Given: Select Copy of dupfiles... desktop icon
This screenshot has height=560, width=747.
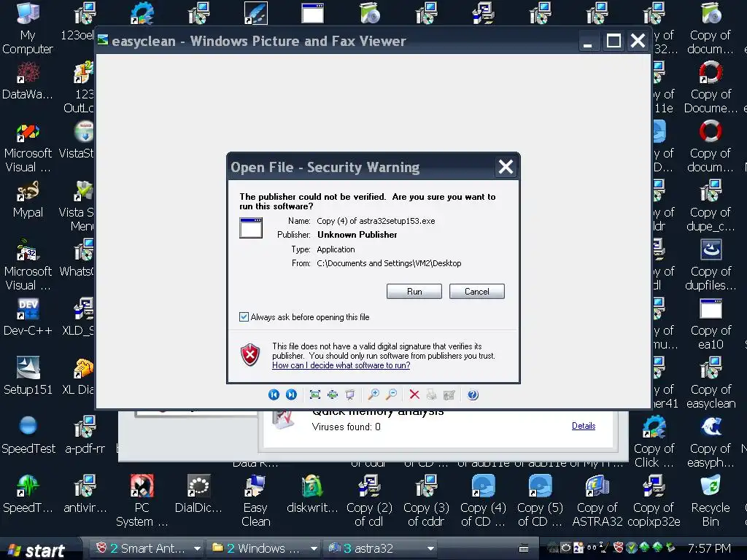Looking at the screenshot, I should (711, 265).
